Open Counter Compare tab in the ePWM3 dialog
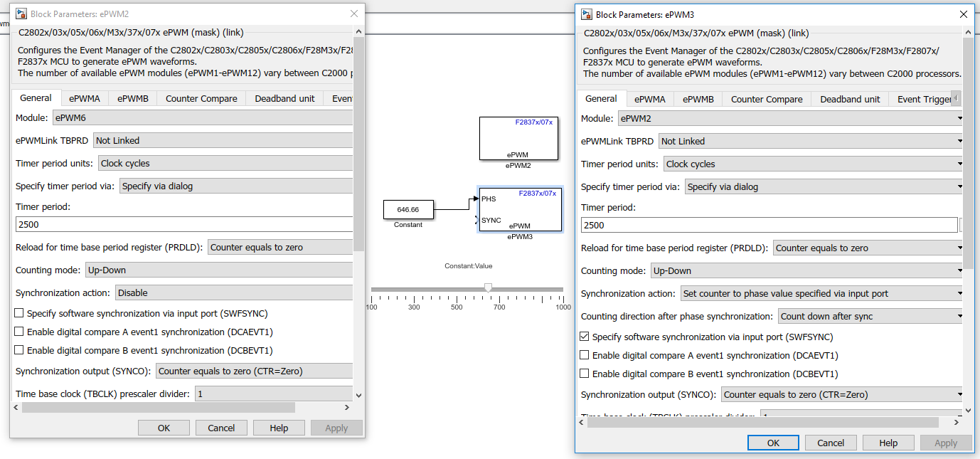 (767, 99)
